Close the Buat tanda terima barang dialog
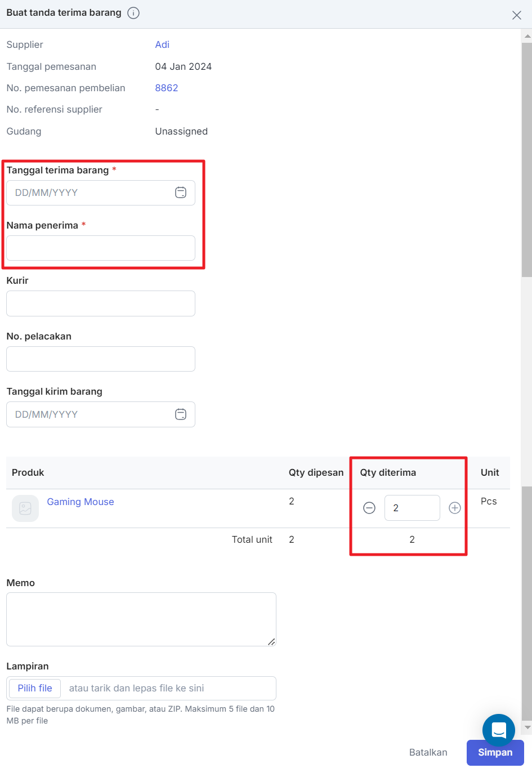This screenshot has height=777, width=532. pos(516,15)
